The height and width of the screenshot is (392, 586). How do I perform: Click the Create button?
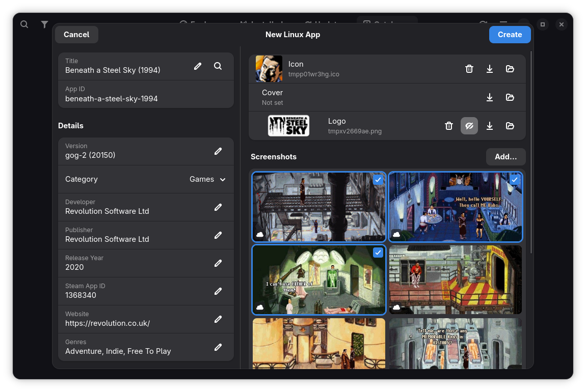pos(510,35)
